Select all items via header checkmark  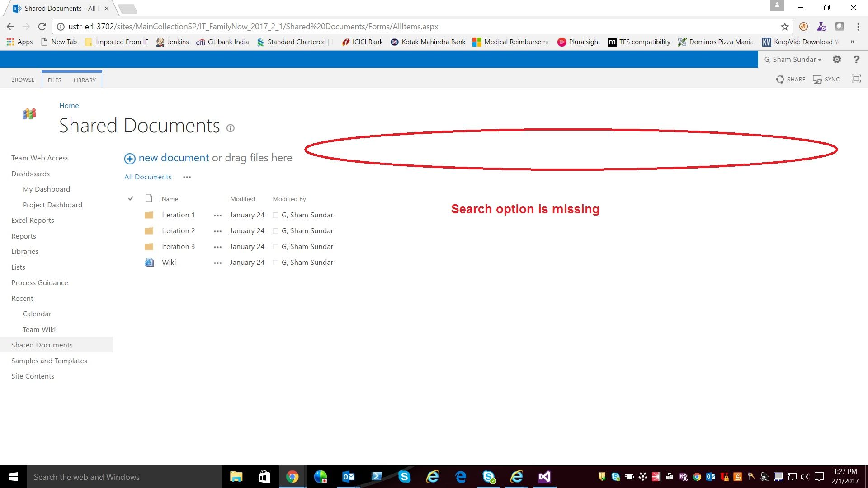(x=131, y=198)
